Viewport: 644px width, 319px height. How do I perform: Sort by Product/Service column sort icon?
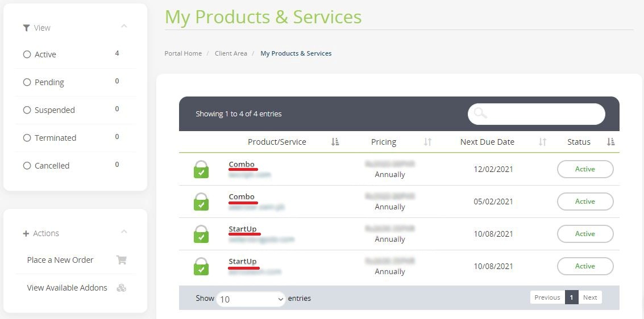[x=335, y=142]
